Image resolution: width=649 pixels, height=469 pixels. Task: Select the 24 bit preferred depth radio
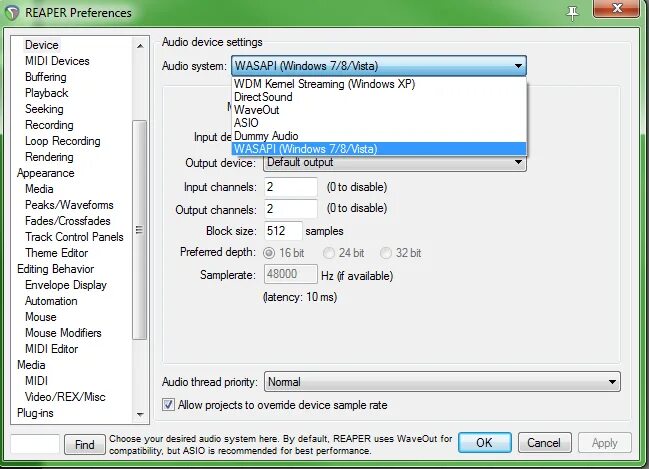coord(329,253)
